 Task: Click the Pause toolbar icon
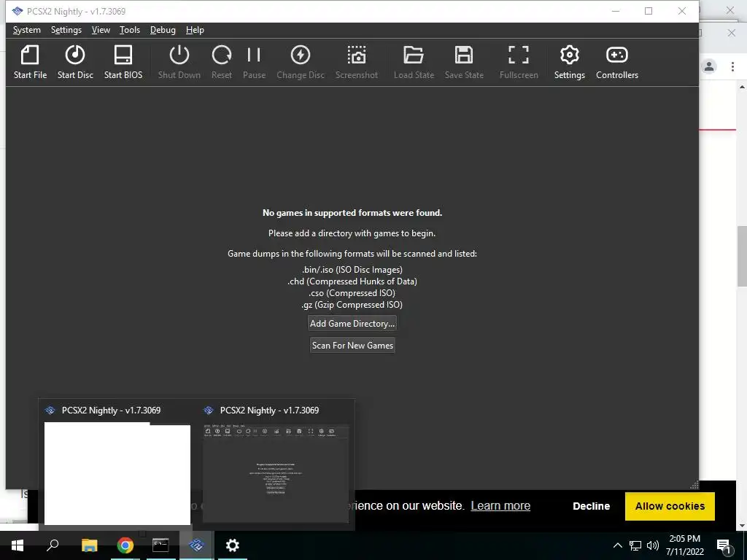[254, 62]
